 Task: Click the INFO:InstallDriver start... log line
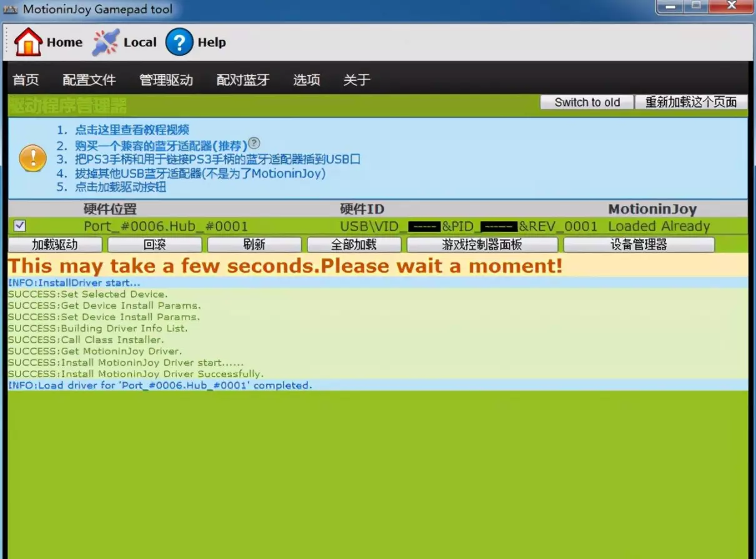click(x=74, y=283)
